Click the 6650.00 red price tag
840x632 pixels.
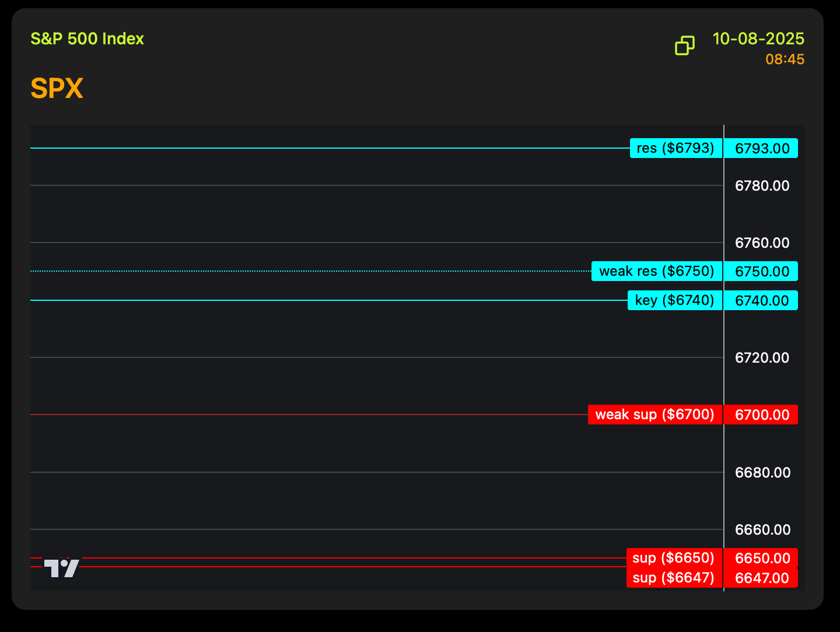point(761,558)
